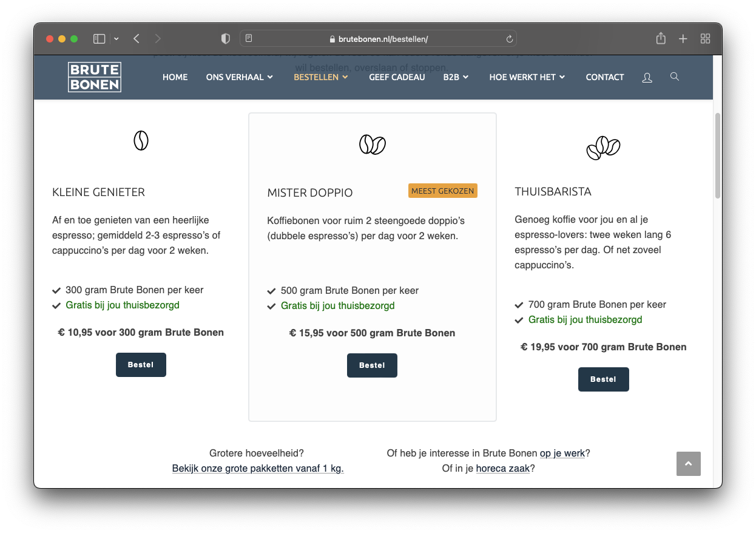
Task: Expand the sidebar dropdown chevron
Action: tap(116, 39)
